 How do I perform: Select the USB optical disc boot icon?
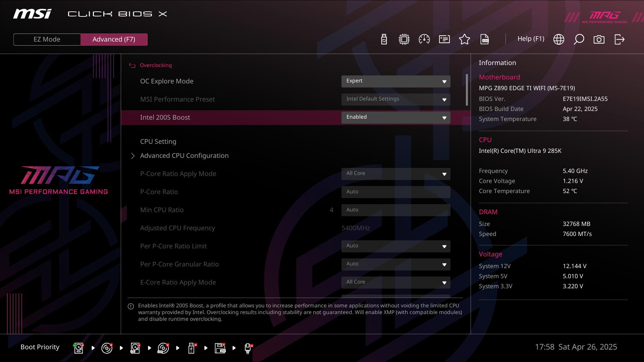tap(163, 348)
